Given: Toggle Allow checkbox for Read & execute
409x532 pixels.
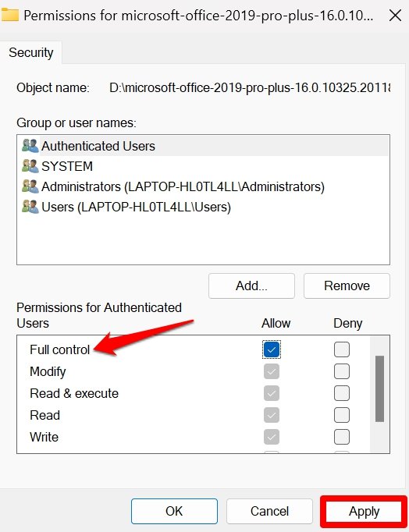Looking at the screenshot, I should [x=272, y=393].
